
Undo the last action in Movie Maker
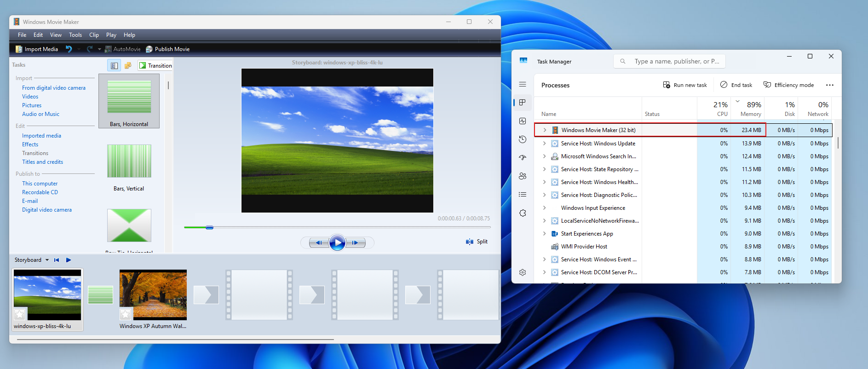pos(69,49)
